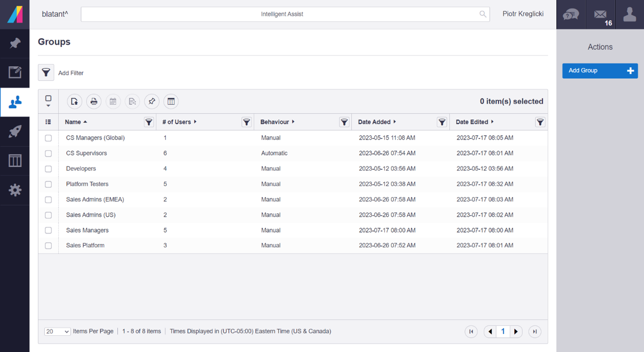The height and width of the screenshot is (352, 644).
Task: Open the Developers group name
Action: click(81, 169)
